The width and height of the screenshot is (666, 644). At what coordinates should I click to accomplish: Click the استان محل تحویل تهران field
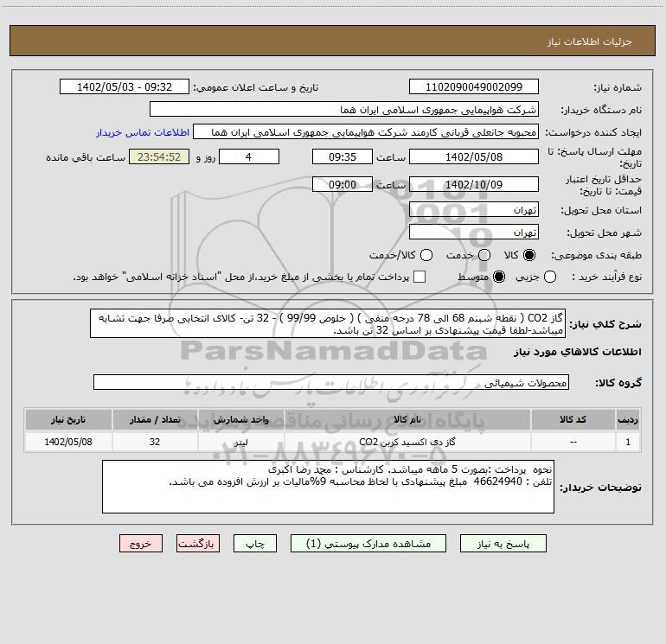tap(474, 210)
